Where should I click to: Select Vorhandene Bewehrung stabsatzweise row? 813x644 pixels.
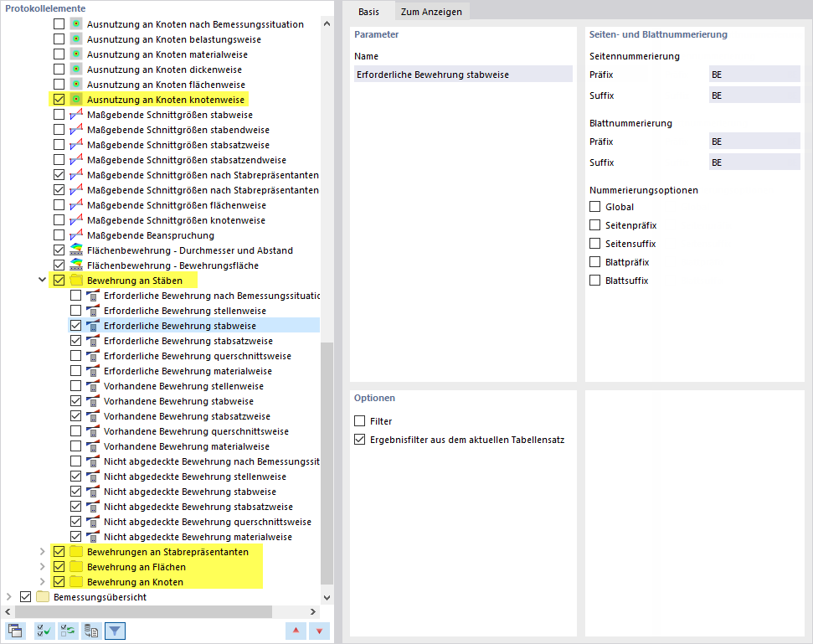(x=187, y=416)
